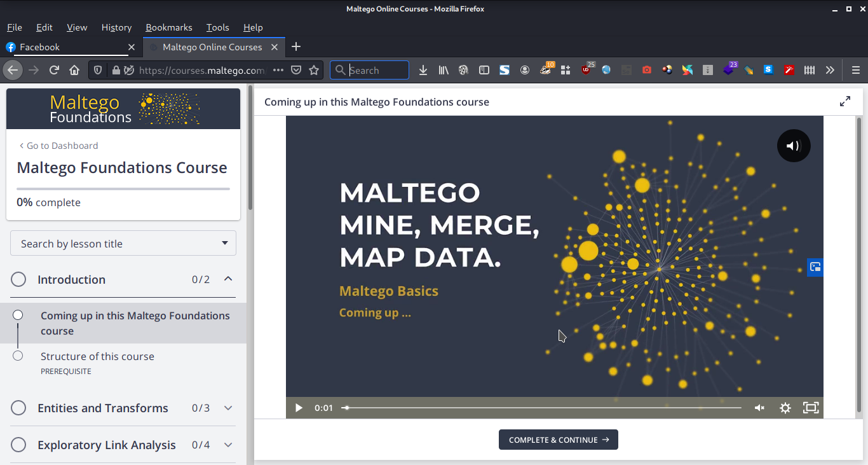Open the Bookmarks menu
This screenshot has width=868, height=465.
click(169, 27)
